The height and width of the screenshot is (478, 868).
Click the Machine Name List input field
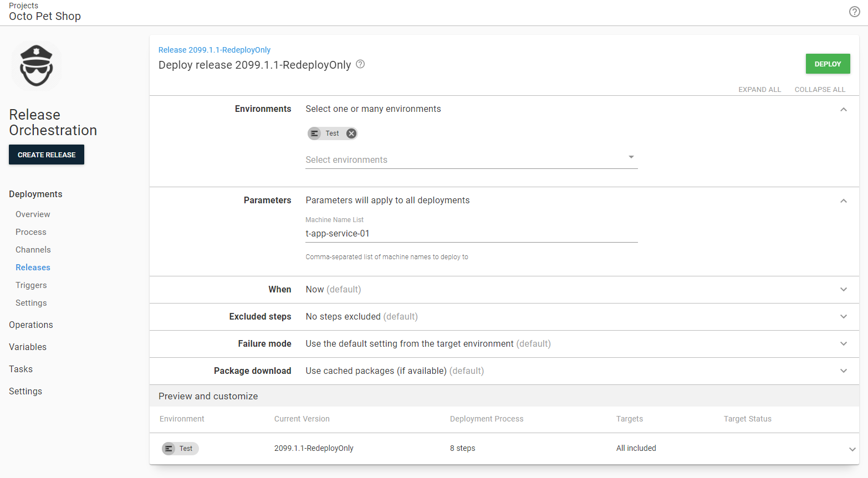(x=471, y=234)
